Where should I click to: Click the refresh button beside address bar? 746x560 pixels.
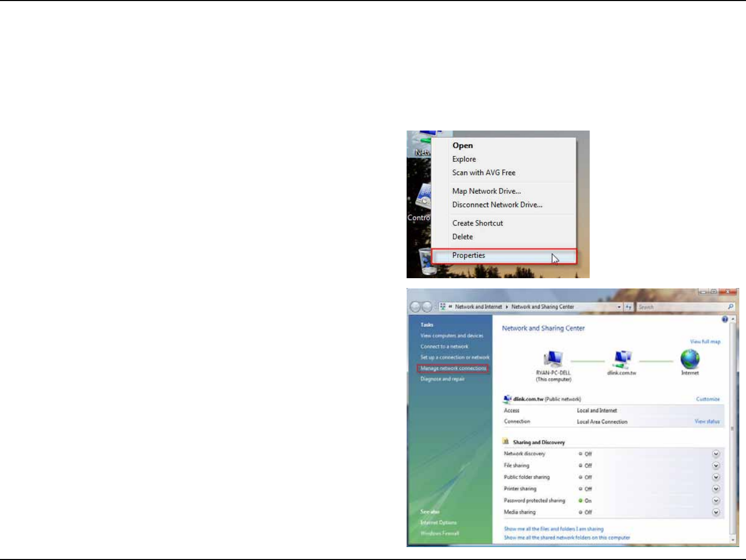click(x=628, y=307)
